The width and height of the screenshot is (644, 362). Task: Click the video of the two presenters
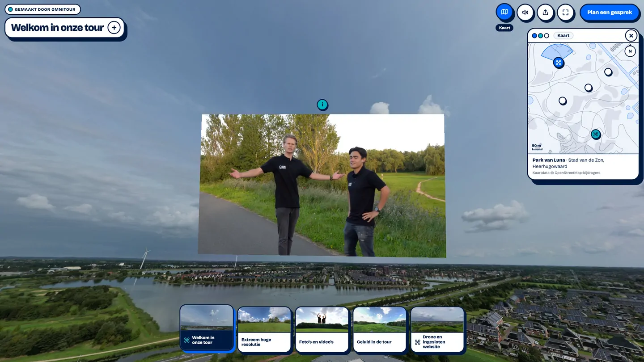tap(322, 185)
